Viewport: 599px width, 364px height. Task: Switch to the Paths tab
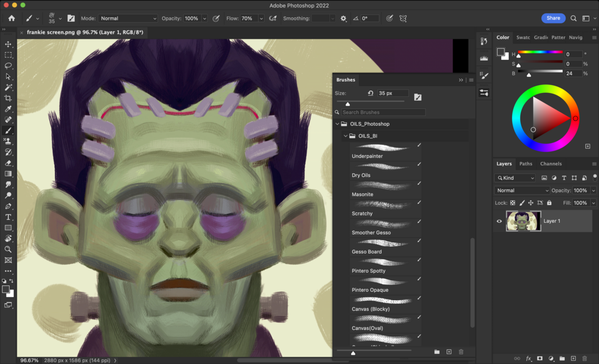[526, 163]
